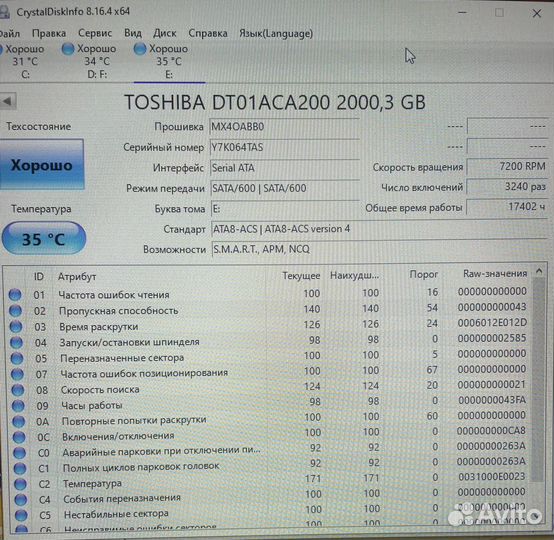Select the Скорость поиска row text
Viewport: 554px width, 540px height.
tap(100, 389)
